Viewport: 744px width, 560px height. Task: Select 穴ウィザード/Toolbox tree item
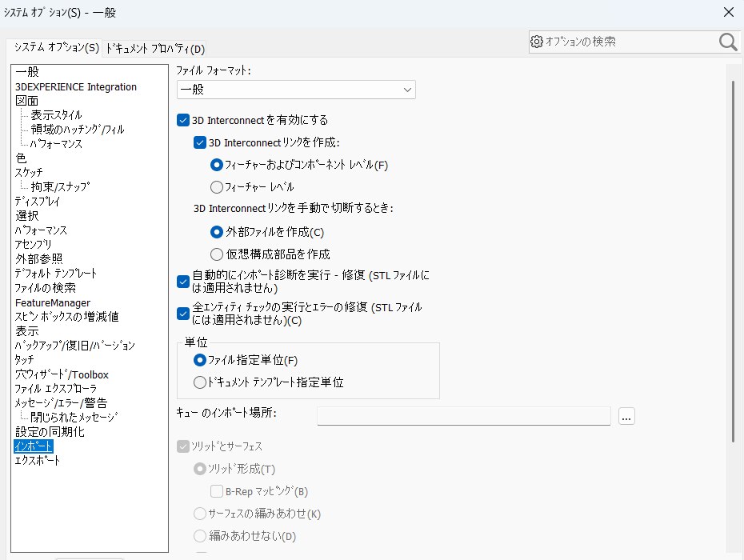pos(62,374)
